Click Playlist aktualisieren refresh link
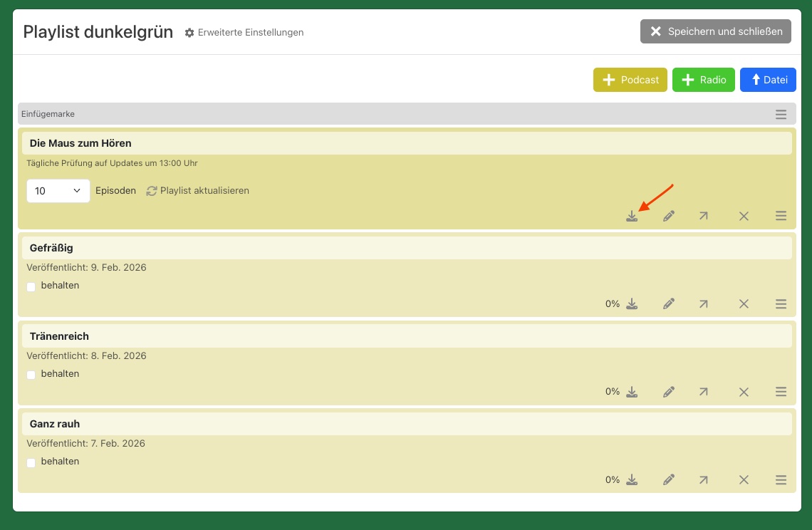 (x=198, y=191)
